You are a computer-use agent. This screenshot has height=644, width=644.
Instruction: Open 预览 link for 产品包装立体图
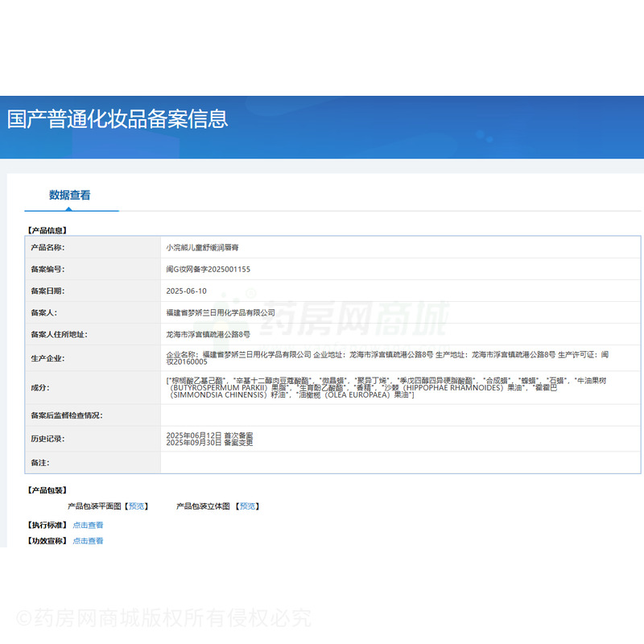[x=248, y=506]
